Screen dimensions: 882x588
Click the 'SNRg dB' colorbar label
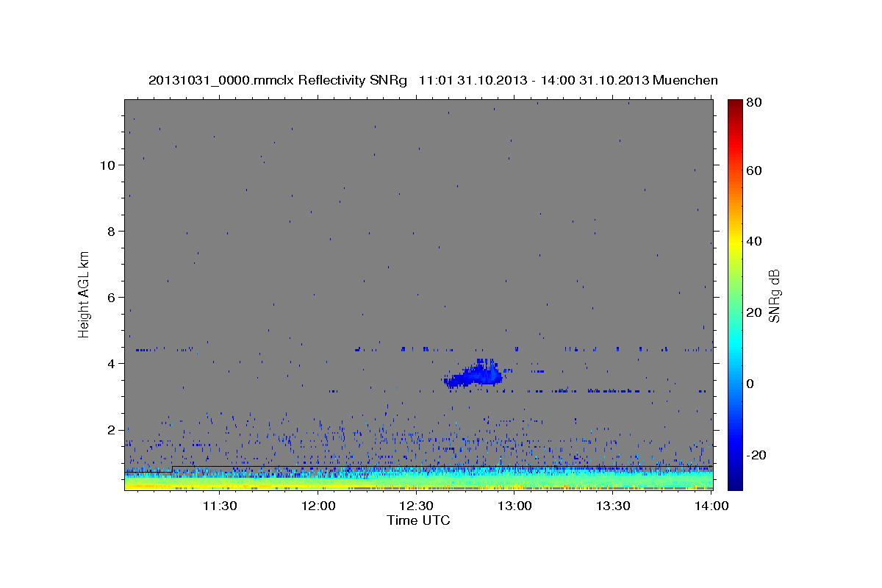click(774, 296)
